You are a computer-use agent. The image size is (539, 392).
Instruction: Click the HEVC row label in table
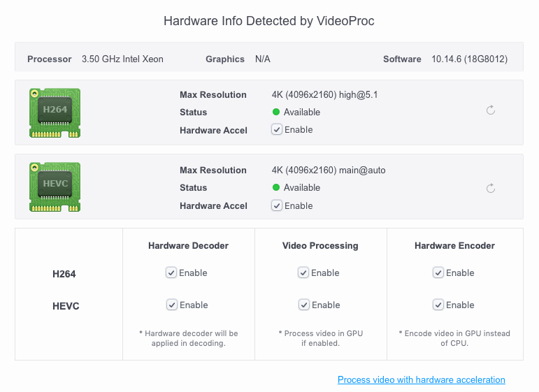coord(66,306)
